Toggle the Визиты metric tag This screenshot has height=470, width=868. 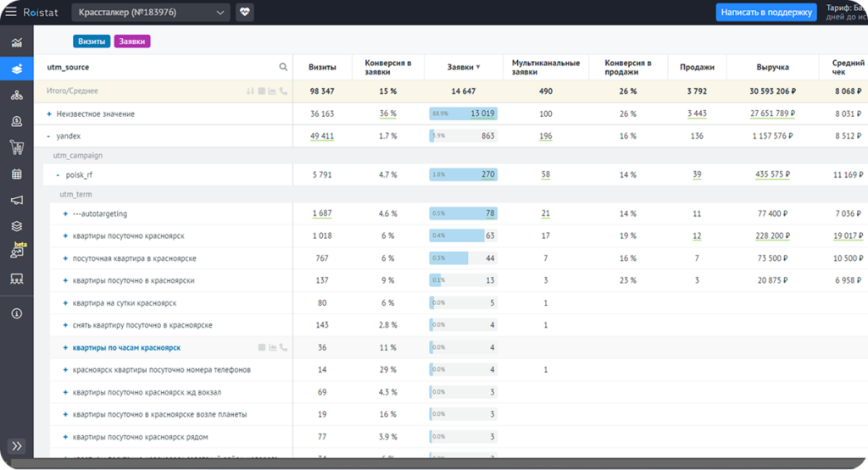click(92, 41)
